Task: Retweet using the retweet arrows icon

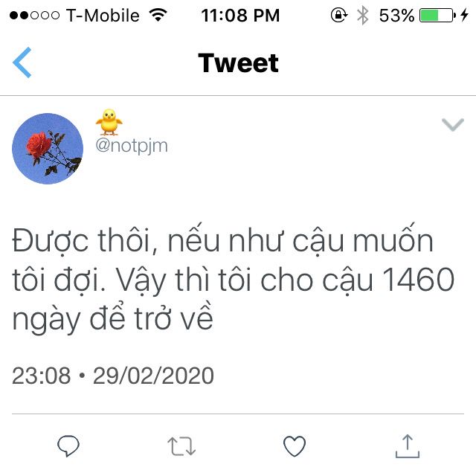Action: [181, 446]
